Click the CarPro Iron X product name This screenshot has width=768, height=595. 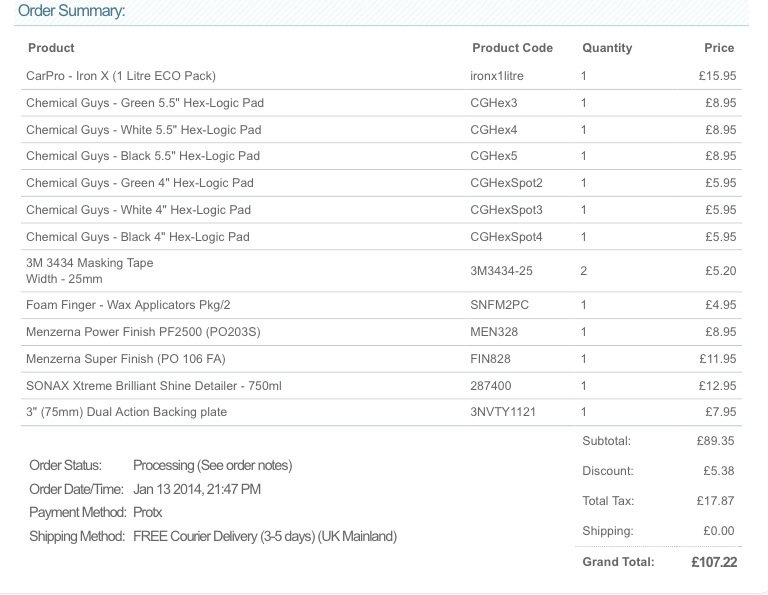click(x=121, y=76)
